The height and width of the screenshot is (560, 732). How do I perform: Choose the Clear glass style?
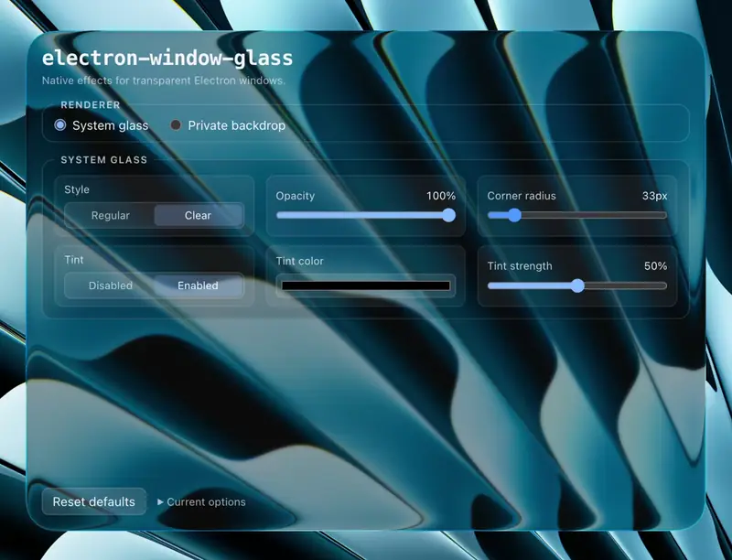198,215
